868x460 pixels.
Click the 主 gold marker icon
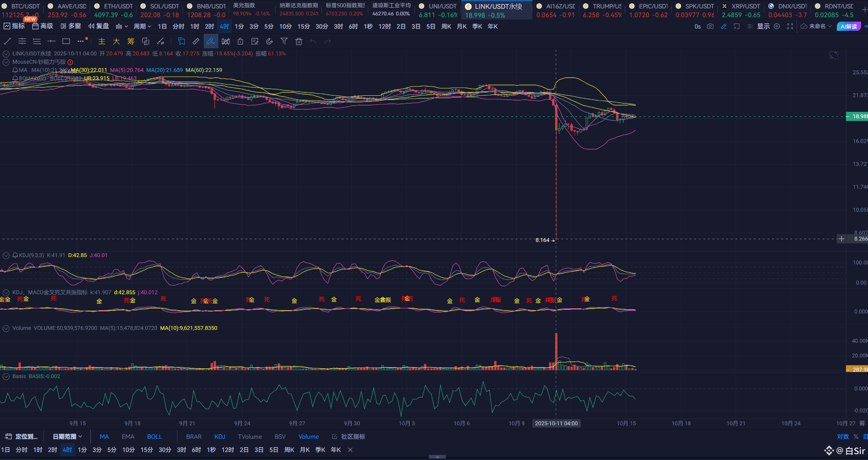click(x=101, y=41)
